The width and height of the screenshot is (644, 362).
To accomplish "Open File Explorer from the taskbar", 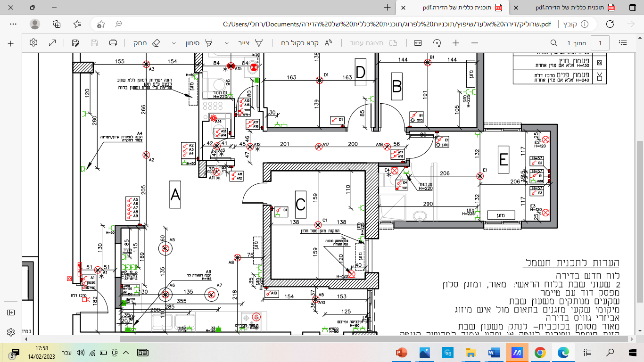I will (x=471, y=352).
